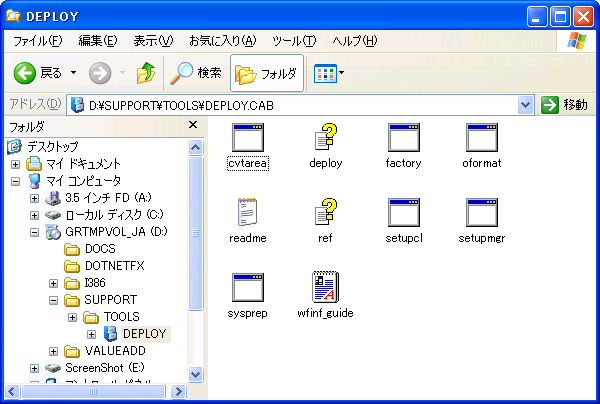Screen dimensions: 600x404
Task: Click folder tree vertical scrollbar thumb
Action: tap(196, 233)
